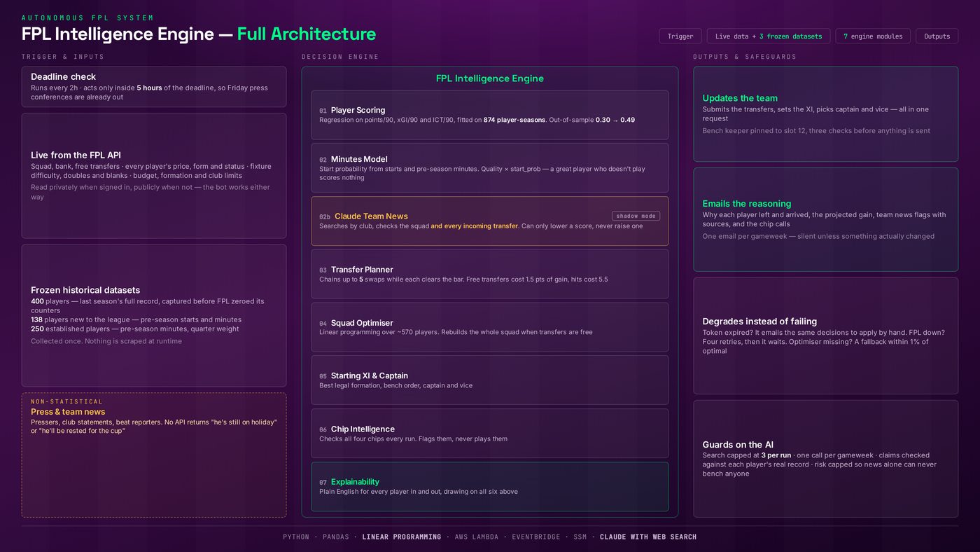This screenshot has height=552, width=980.
Task: Click the 'AUTONOMOUS FPL SYSTEM' overline text
Action: pos(87,18)
